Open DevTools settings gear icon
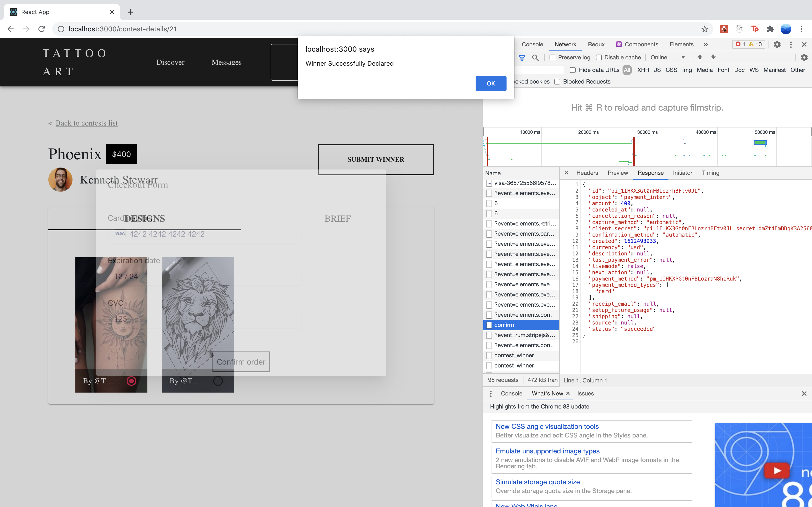The height and width of the screenshot is (507, 812). (x=777, y=44)
